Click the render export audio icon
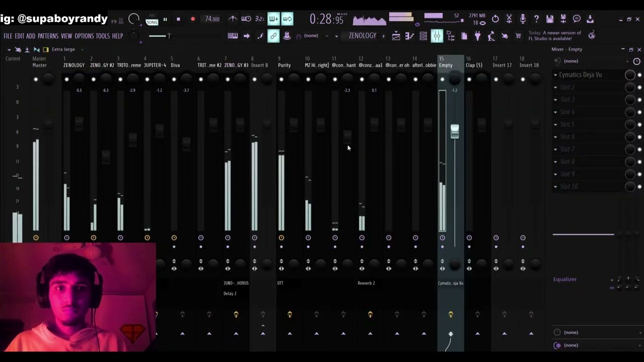644x362 pixels. pyautogui.click(x=563, y=19)
